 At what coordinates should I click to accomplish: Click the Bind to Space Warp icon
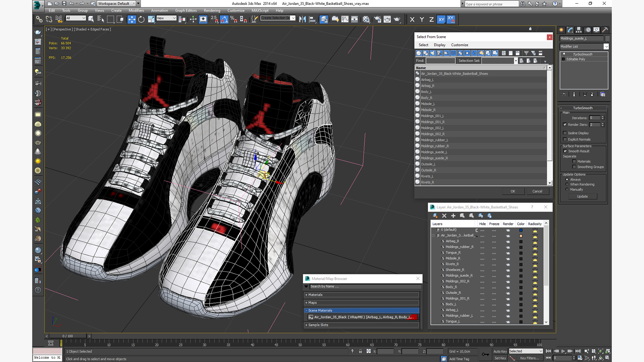click(x=59, y=19)
